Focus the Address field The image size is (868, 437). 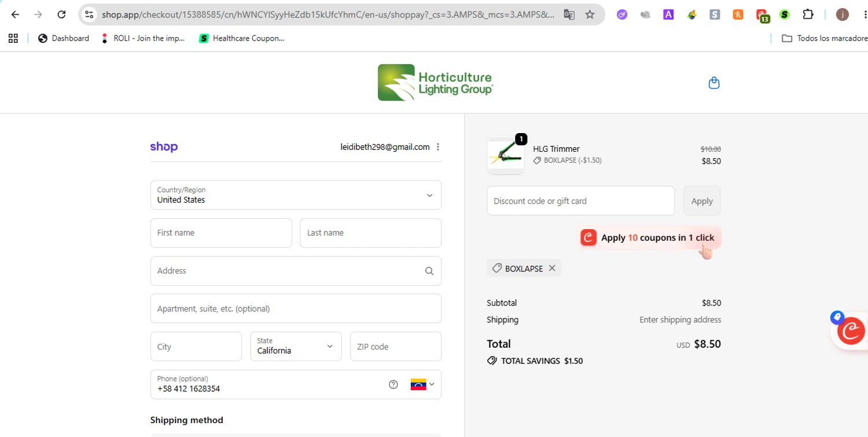point(296,271)
